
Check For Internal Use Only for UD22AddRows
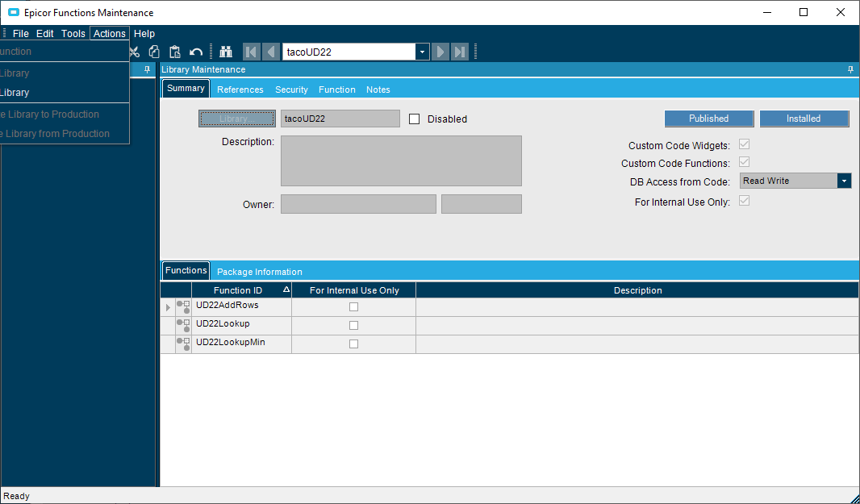click(354, 307)
